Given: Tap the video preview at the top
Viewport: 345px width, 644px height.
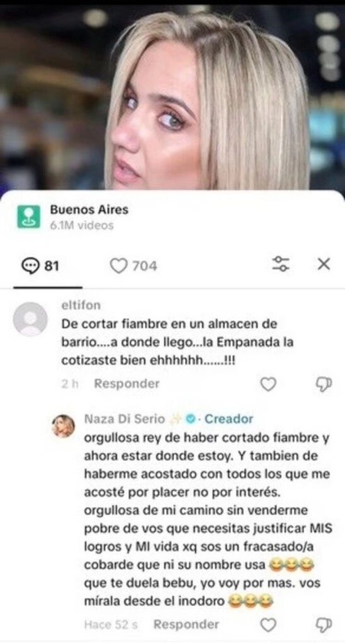Looking at the screenshot, I should (172, 97).
